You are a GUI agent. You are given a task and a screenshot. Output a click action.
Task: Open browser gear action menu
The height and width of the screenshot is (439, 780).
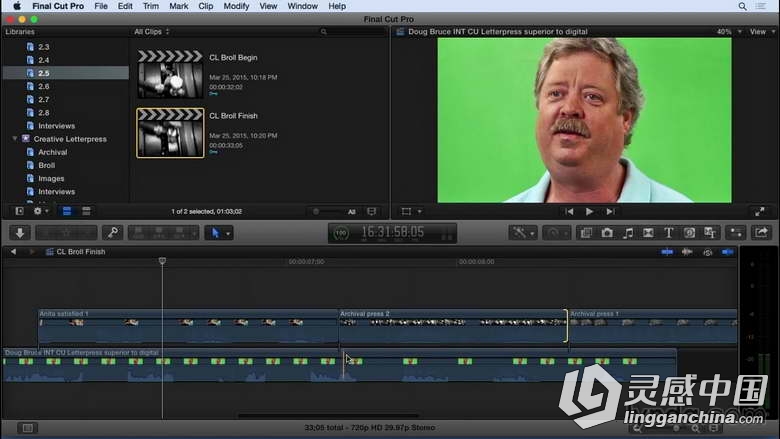(x=40, y=211)
